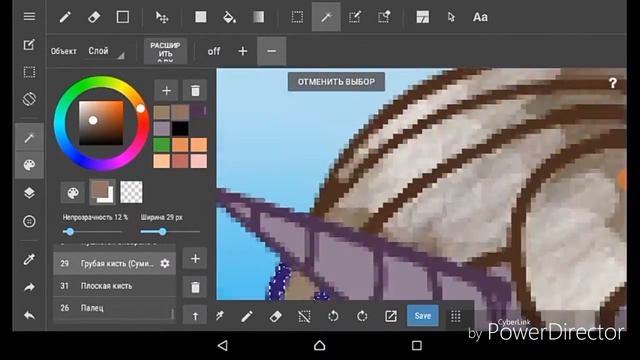Rotate canvas clockwise in bottom toolbar
The height and width of the screenshot is (360, 640).
click(x=362, y=316)
